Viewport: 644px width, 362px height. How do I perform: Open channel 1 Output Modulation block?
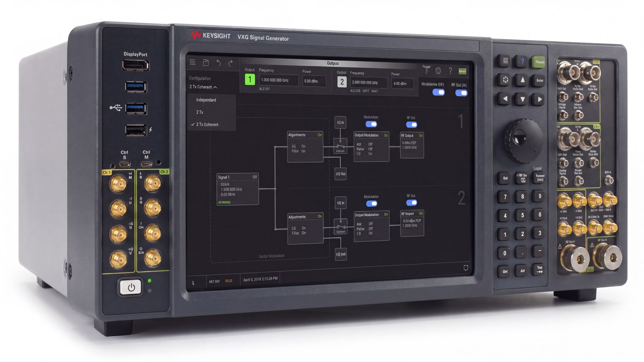point(371,147)
